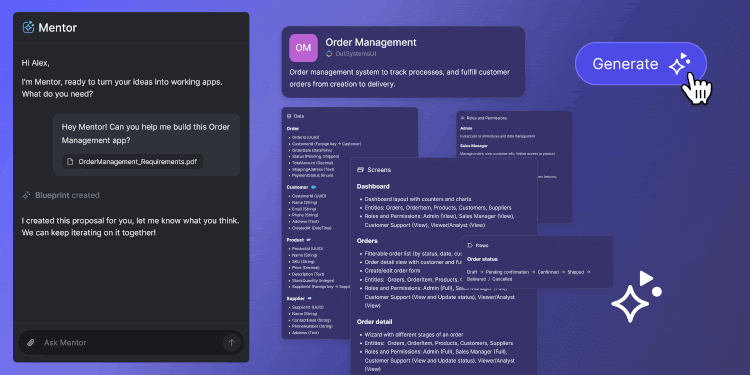Click the sparkle icon on Generate button

point(679,64)
